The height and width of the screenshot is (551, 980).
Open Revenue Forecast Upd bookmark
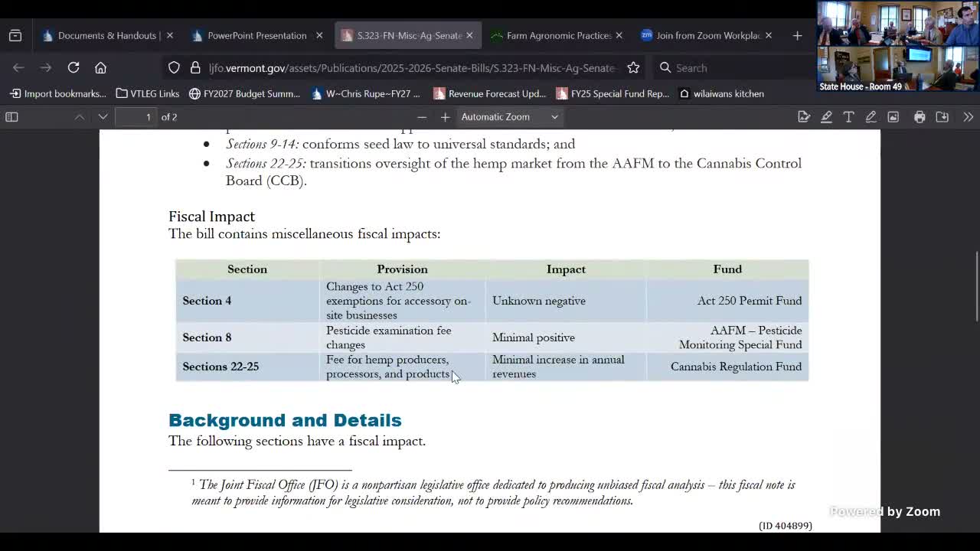pos(489,93)
